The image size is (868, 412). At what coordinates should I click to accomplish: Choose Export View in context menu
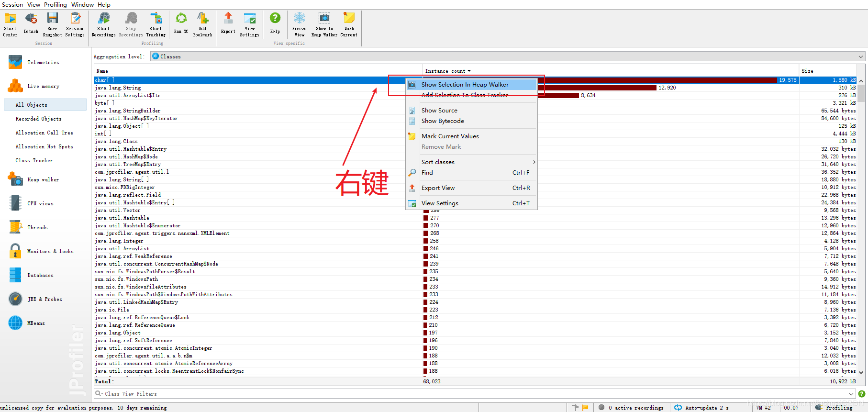[x=471, y=188]
